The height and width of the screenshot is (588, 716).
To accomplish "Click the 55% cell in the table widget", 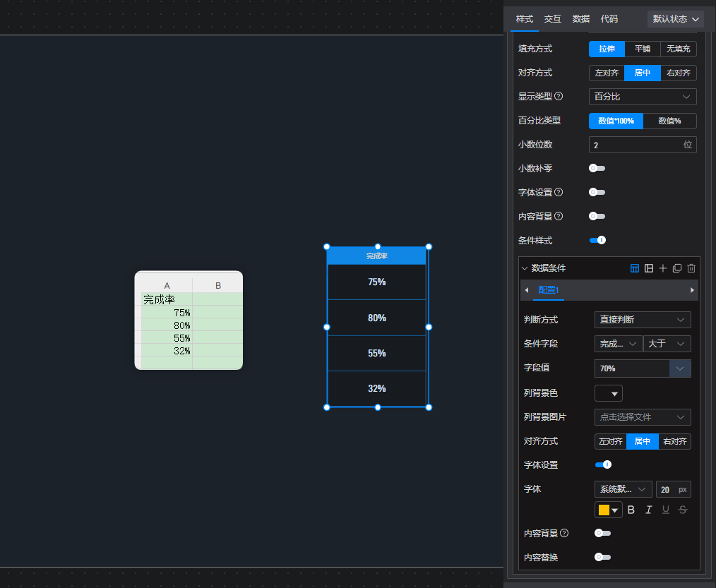I will coord(377,354).
